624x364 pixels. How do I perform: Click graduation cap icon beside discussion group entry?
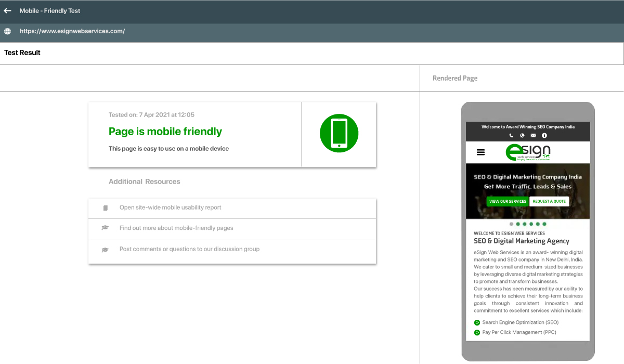[105, 249]
